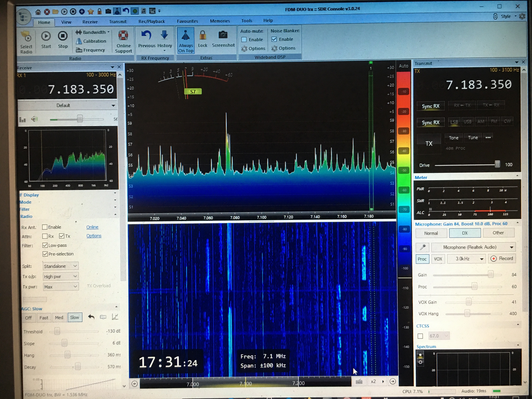Image resolution: width=532 pixels, height=399 pixels.
Task: Disable the Noise Blanker Enable checkbox
Action: (x=274, y=39)
